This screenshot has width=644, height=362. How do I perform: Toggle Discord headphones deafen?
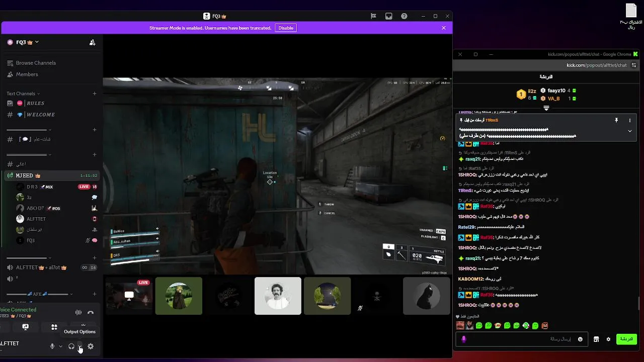point(71,346)
